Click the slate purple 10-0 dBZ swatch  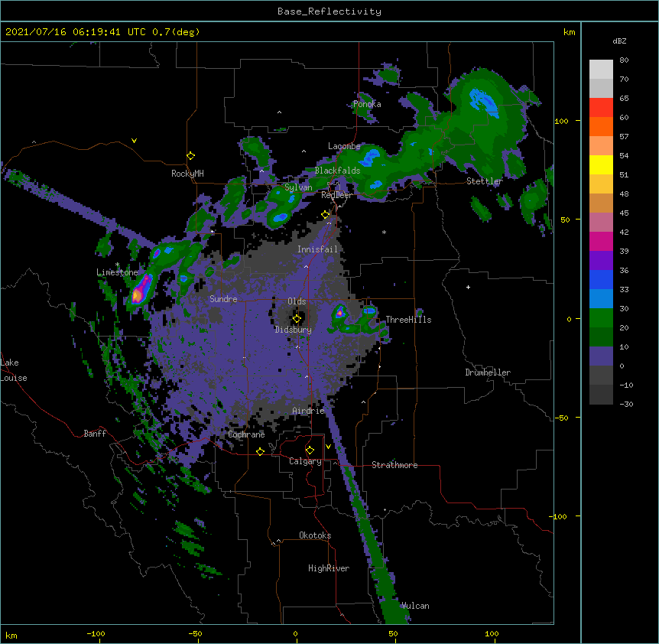click(x=601, y=356)
